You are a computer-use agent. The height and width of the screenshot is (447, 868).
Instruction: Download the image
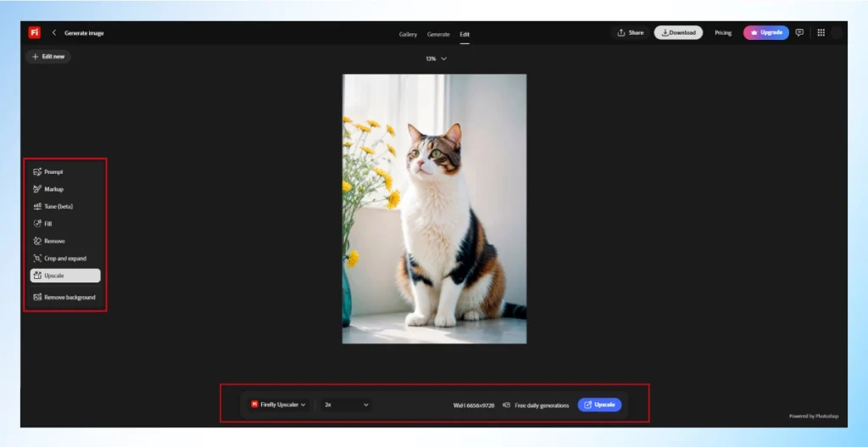pos(678,33)
